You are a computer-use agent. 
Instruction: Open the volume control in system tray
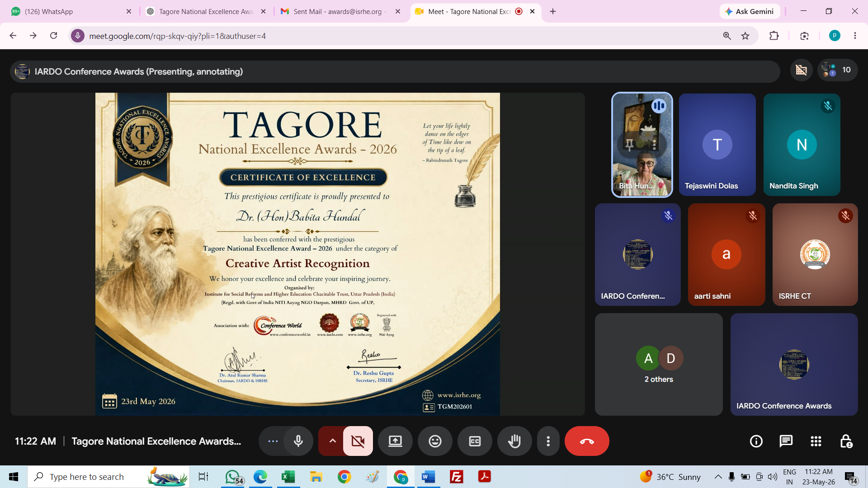[x=773, y=477]
